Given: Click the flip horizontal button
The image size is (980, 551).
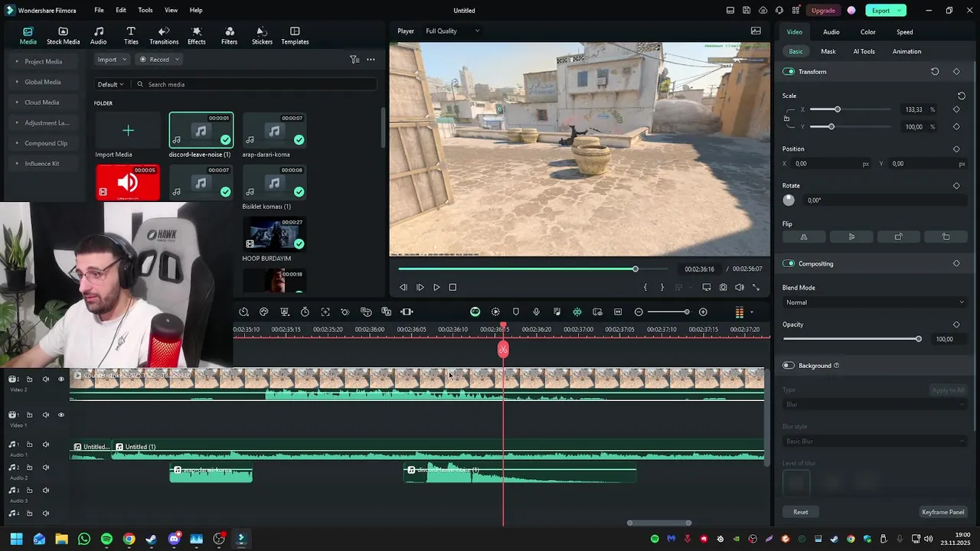Looking at the screenshot, I should click(803, 237).
